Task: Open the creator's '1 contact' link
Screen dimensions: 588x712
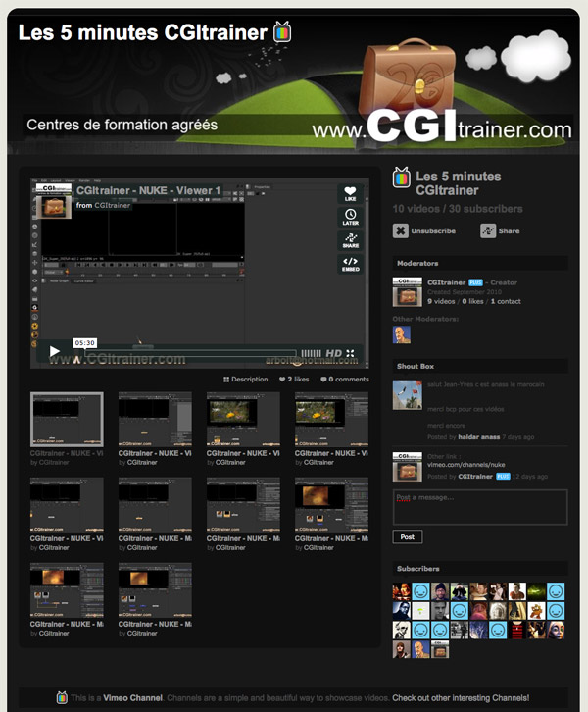Action: click(x=506, y=301)
